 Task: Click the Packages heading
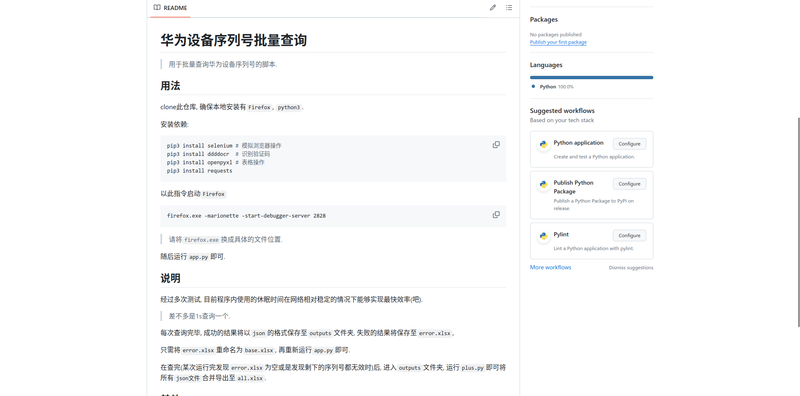[x=544, y=19]
